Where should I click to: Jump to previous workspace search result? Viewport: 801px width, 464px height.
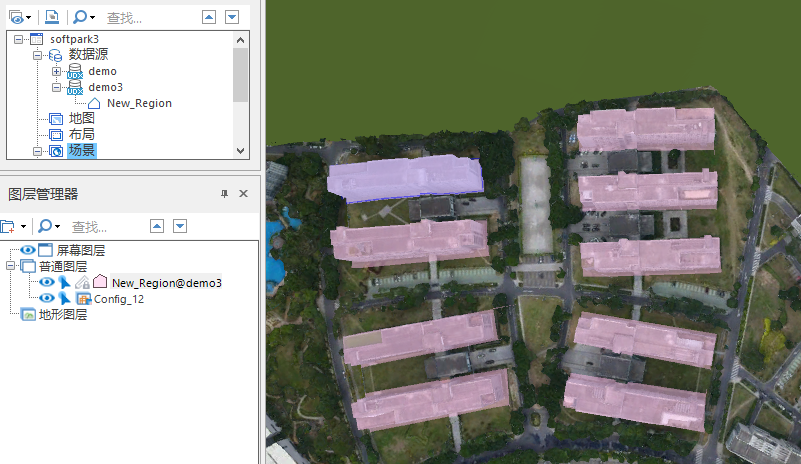(x=209, y=17)
